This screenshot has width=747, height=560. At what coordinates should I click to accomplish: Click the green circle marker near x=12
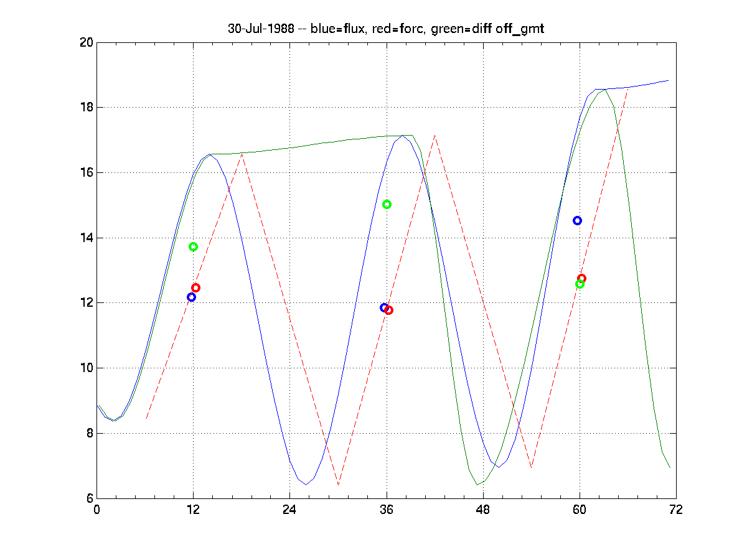(193, 247)
